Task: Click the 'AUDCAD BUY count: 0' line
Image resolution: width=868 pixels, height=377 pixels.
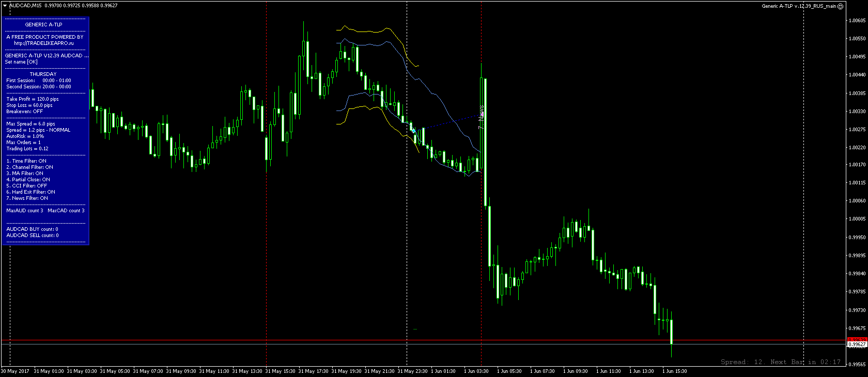Action: coord(32,229)
